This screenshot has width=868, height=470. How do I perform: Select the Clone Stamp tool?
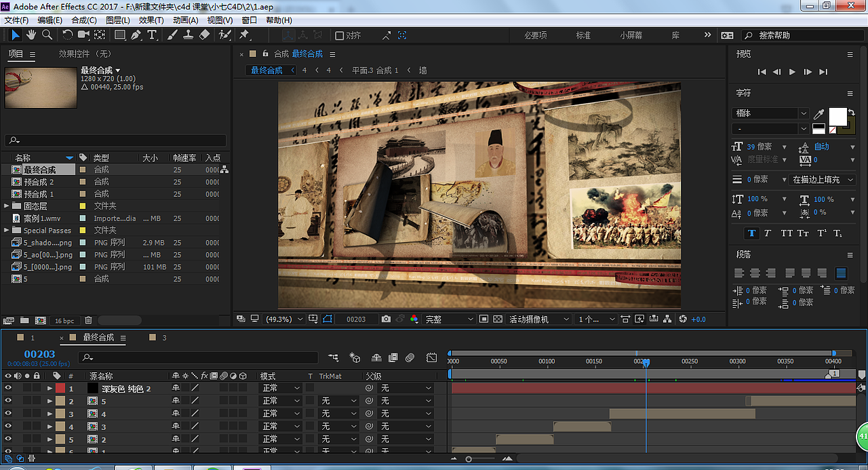[189, 35]
